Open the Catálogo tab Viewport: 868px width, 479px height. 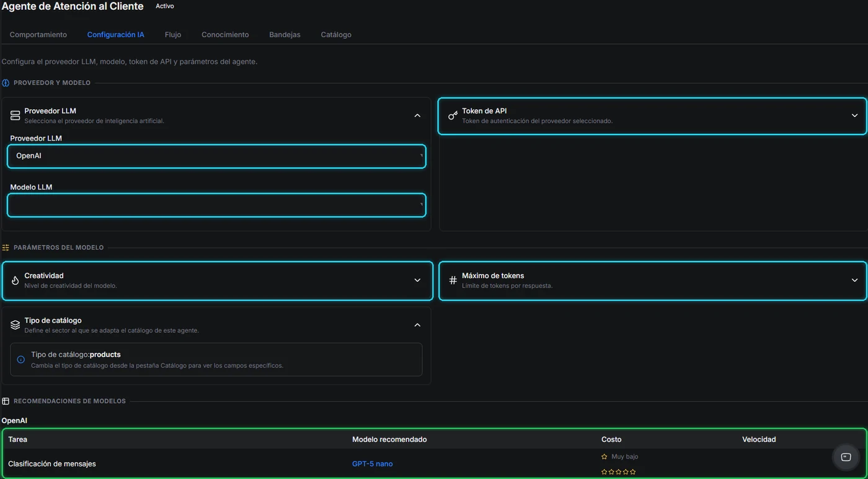(336, 35)
